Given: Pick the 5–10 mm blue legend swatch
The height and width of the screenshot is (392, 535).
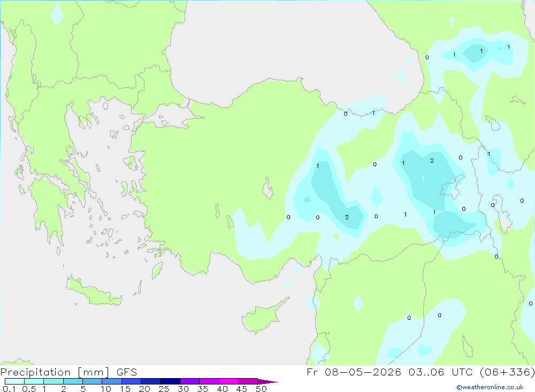Looking at the screenshot, I should coord(92,381).
